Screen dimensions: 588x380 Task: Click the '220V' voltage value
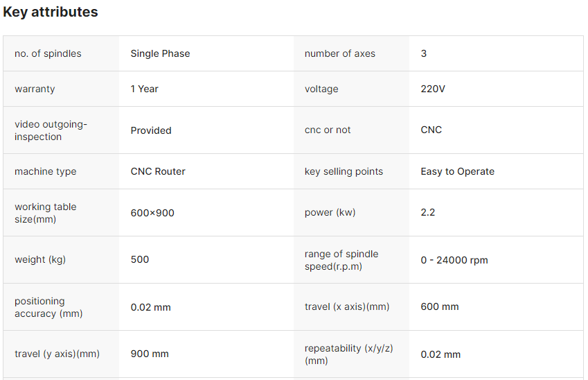point(433,89)
